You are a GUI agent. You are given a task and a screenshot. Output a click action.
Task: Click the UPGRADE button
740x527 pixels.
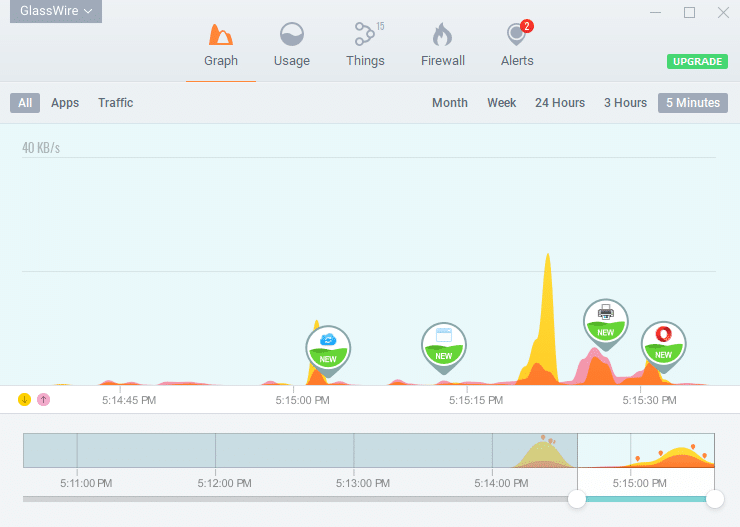pos(697,61)
